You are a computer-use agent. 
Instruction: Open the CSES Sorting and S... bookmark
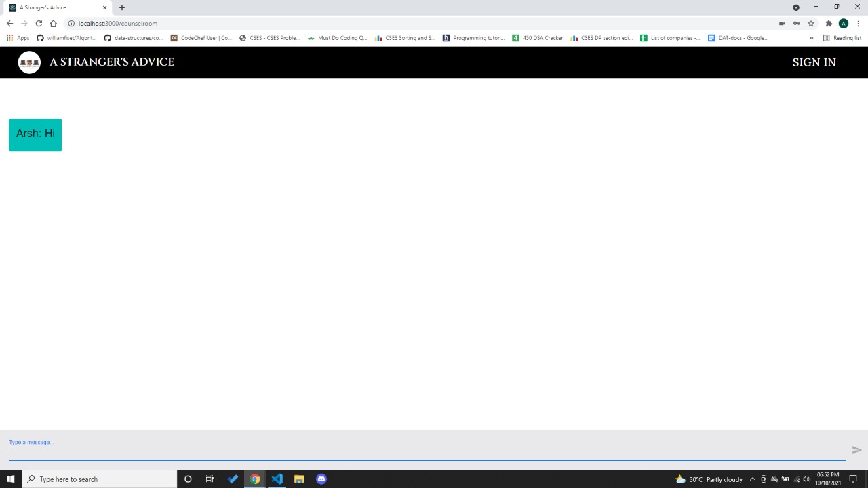click(405, 38)
